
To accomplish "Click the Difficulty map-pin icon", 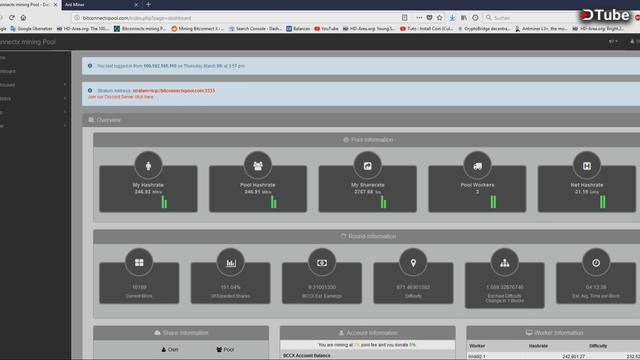I will point(413,262).
